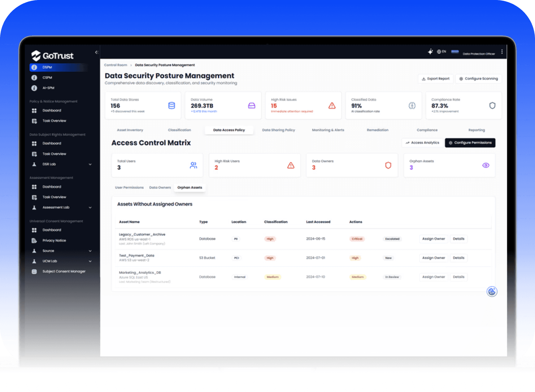Click the DSR Lab flask icon
Viewport: 535px width, 392px height.
tap(34, 164)
